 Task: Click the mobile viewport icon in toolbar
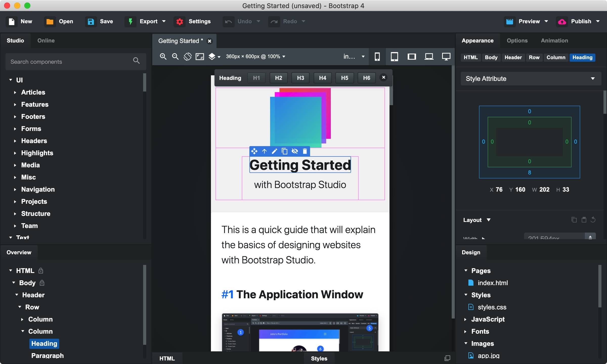(377, 56)
